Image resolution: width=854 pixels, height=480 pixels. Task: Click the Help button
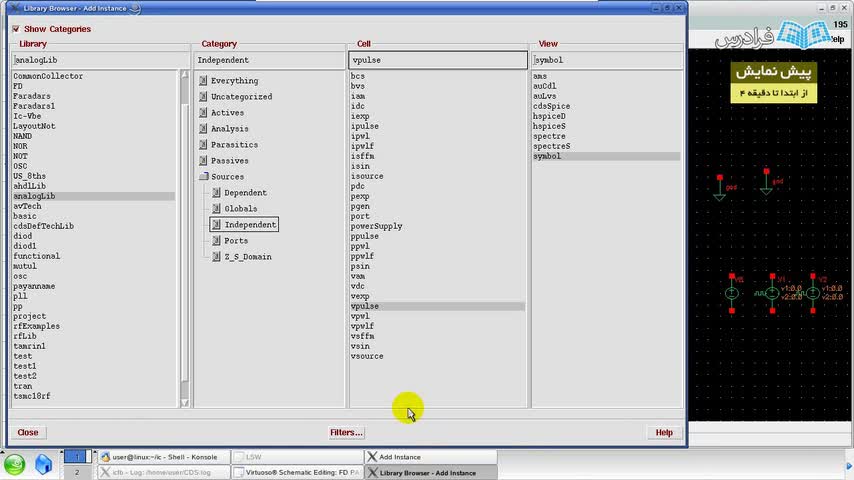(x=664, y=433)
